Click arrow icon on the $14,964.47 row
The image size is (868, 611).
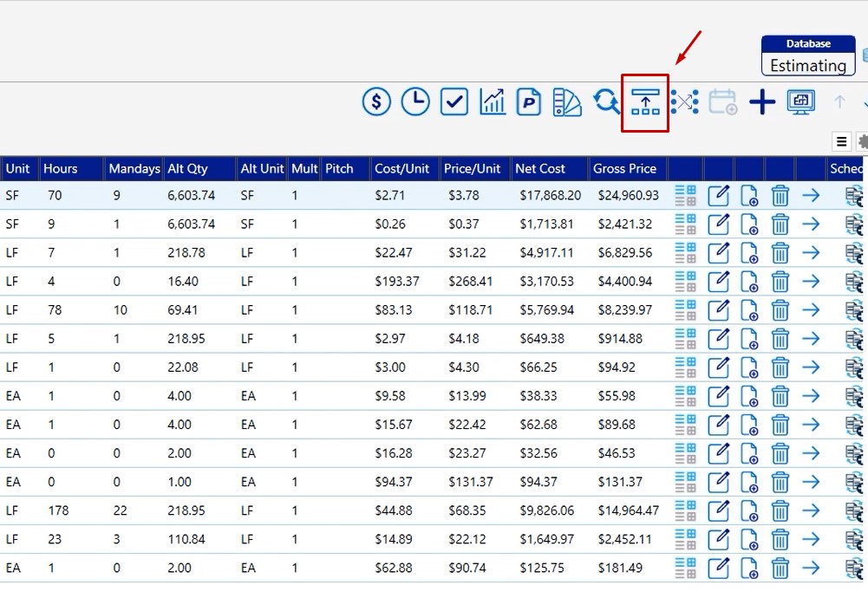(x=811, y=510)
